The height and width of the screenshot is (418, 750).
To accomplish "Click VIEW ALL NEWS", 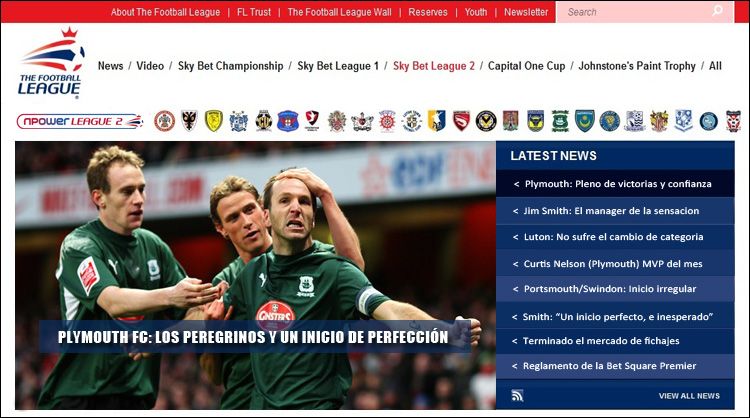I will [x=689, y=396].
